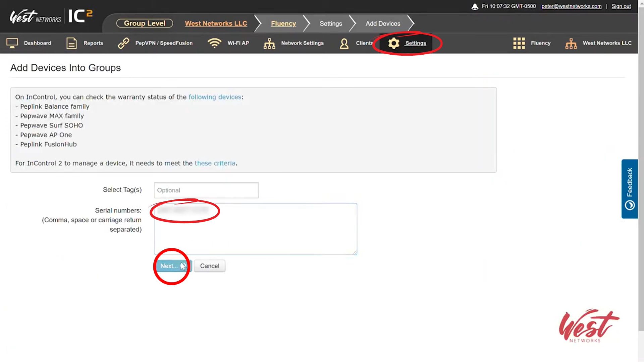Click the Dashboard monitor icon

12,43
